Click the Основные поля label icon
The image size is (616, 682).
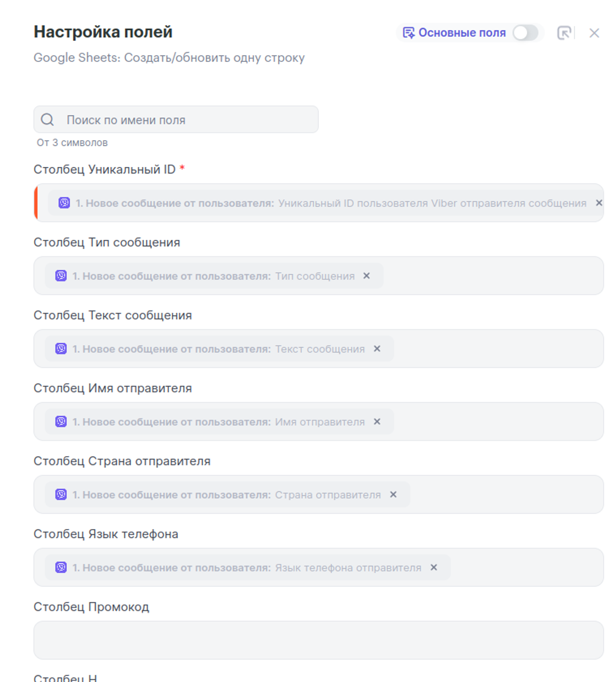(408, 33)
